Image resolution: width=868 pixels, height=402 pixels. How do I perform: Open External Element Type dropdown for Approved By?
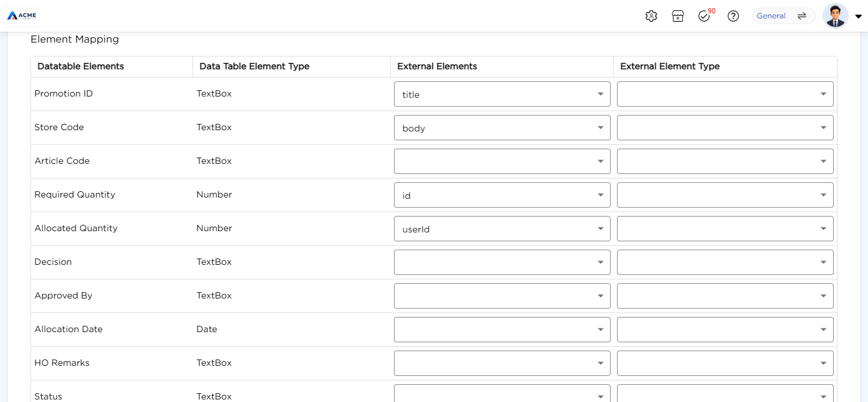(x=725, y=296)
